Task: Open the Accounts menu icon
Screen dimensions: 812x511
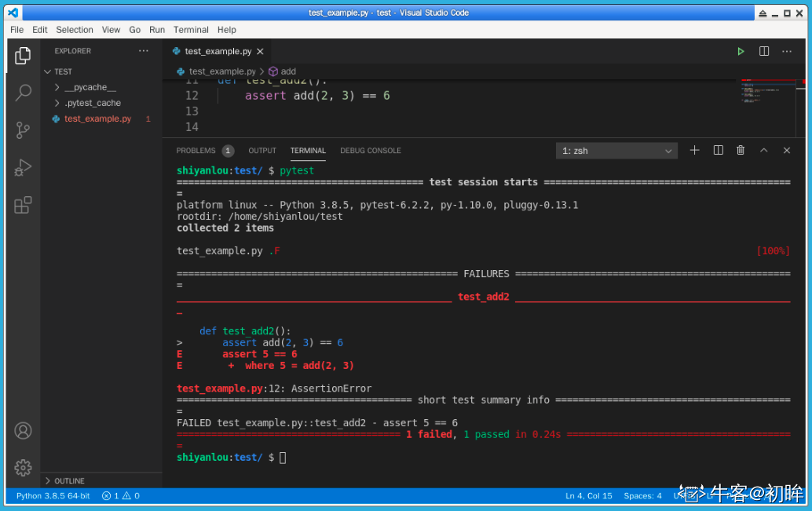Action: 23,431
